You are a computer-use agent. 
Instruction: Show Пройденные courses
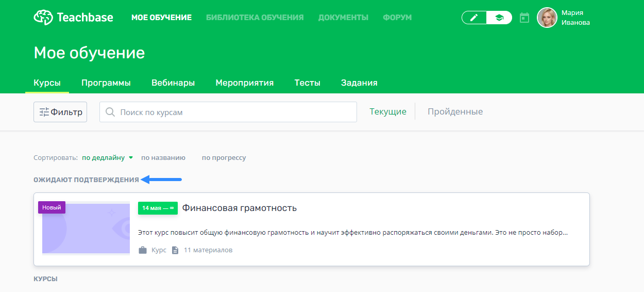pyautogui.click(x=455, y=111)
